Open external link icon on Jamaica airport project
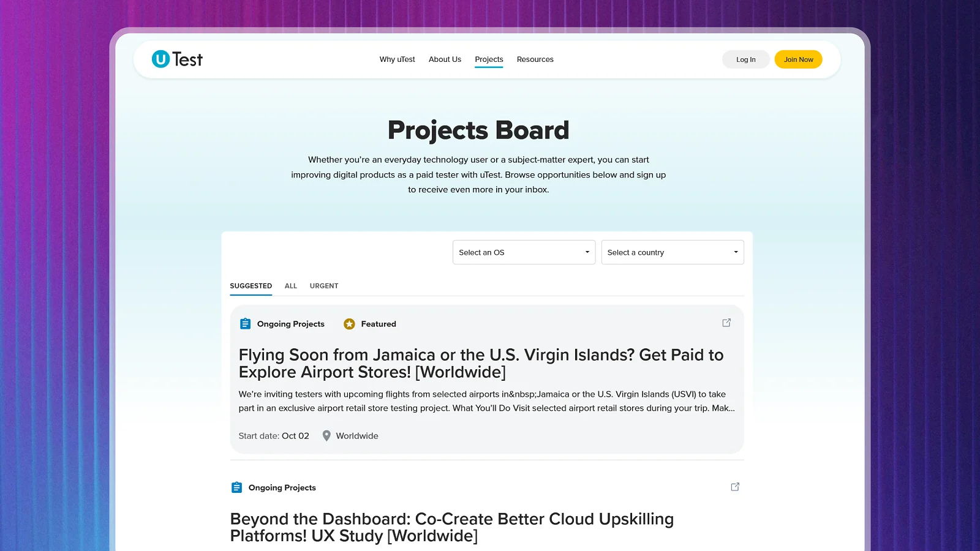980x551 pixels. pyautogui.click(x=726, y=323)
